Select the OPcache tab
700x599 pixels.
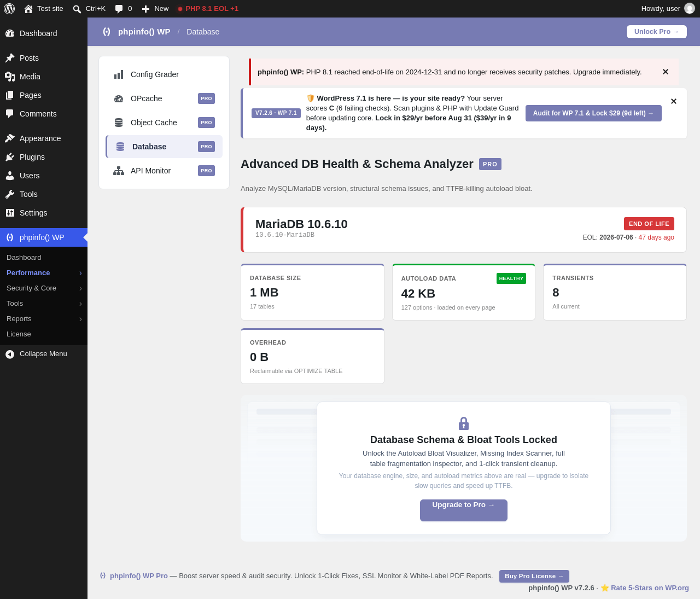click(164, 98)
